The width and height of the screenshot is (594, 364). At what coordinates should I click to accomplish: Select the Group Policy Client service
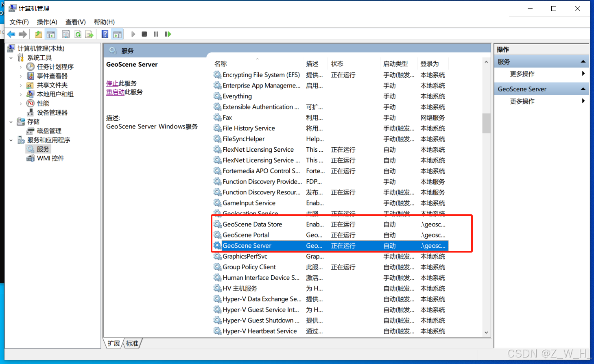330,267
